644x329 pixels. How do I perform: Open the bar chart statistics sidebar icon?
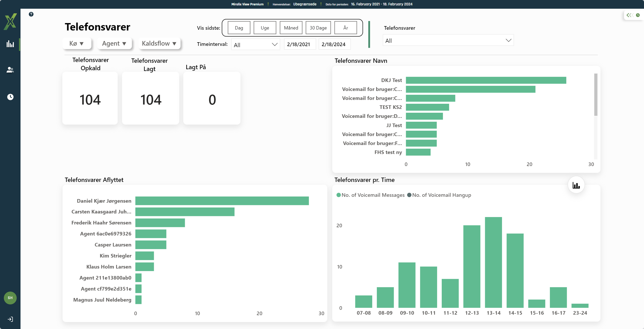pyautogui.click(x=10, y=44)
